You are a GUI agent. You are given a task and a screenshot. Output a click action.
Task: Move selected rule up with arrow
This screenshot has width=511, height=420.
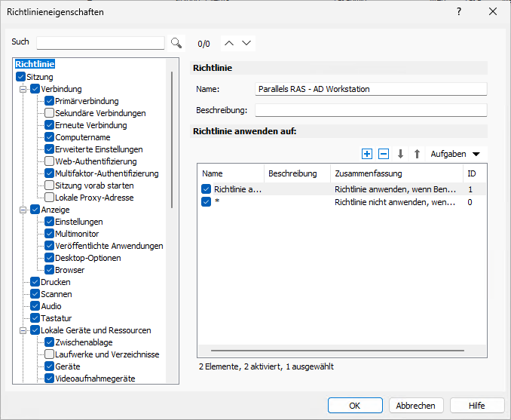click(417, 154)
